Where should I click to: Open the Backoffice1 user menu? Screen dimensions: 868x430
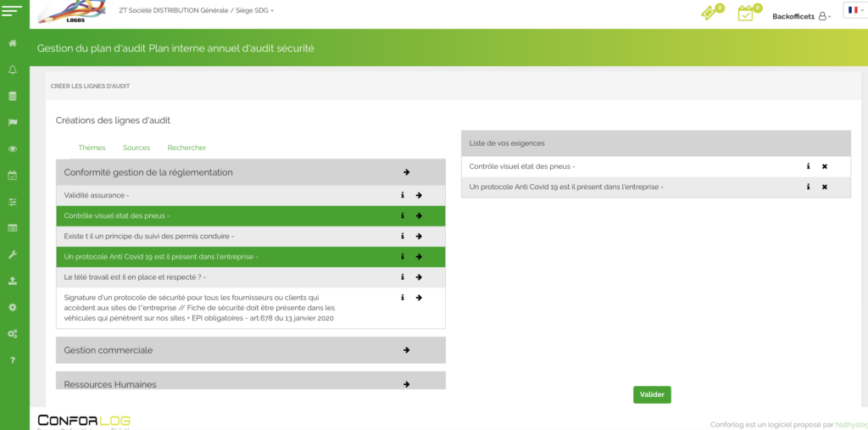pyautogui.click(x=801, y=16)
